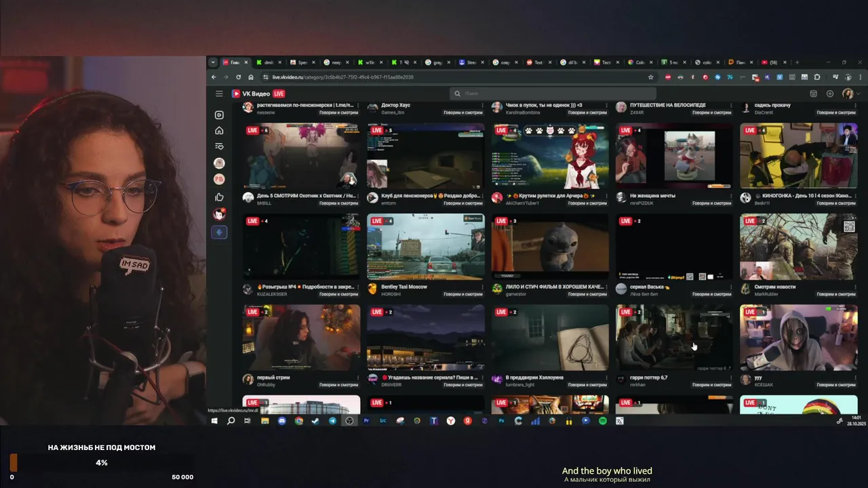This screenshot has height=488, width=868.
Task: Open HOROSHI channel link
Action: [392, 293]
